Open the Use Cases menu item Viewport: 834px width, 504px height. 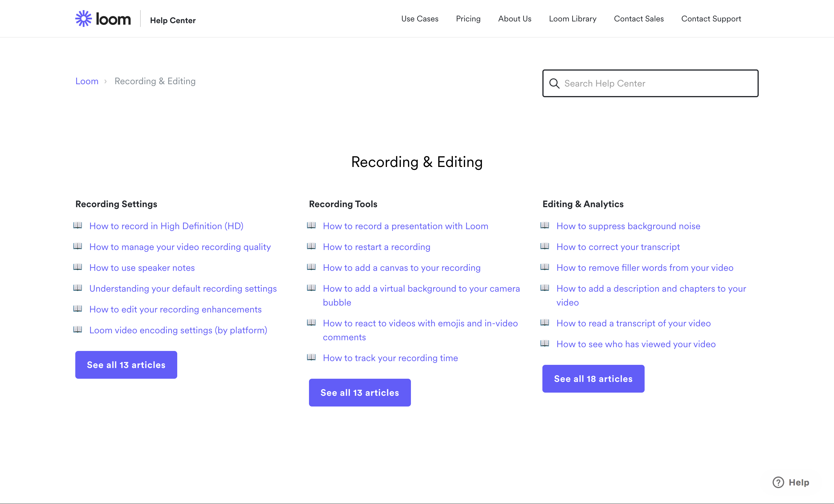[420, 19]
